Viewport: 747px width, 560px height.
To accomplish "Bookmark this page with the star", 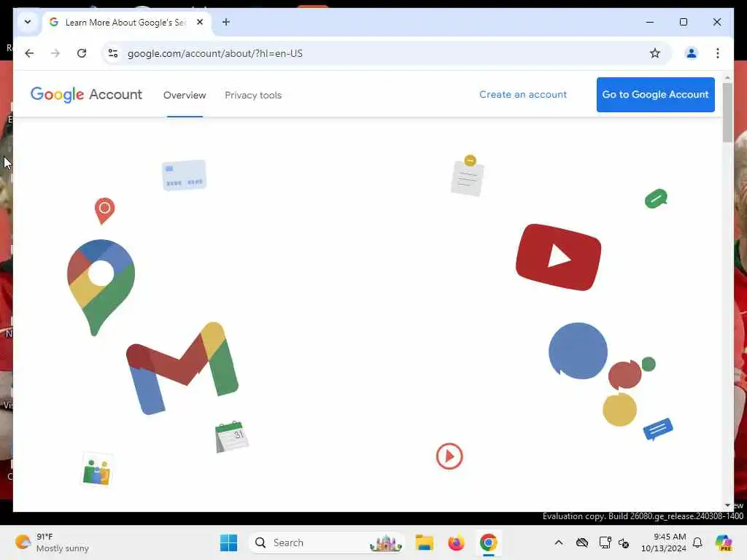I will point(655,53).
